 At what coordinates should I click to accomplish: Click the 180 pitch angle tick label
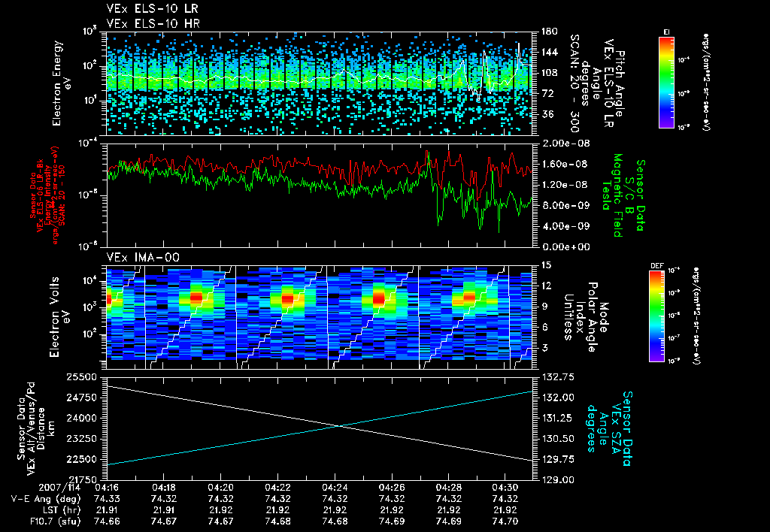pyautogui.click(x=549, y=32)
